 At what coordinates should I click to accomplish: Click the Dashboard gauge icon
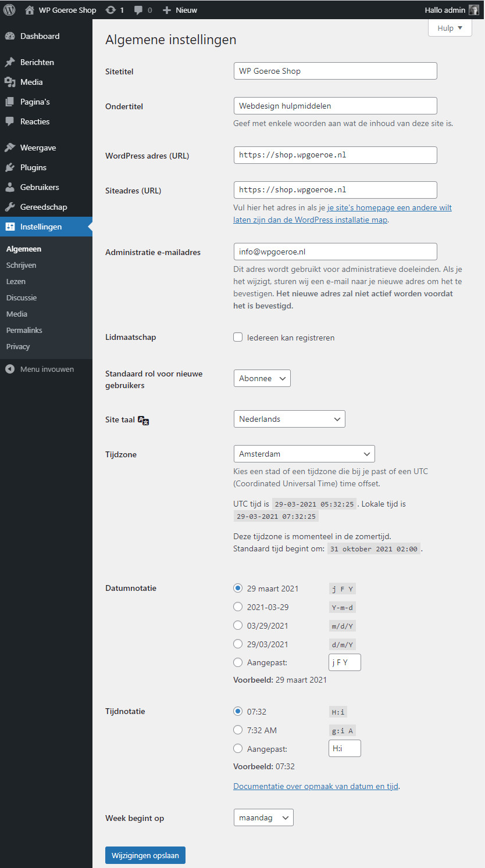[10, 36]
